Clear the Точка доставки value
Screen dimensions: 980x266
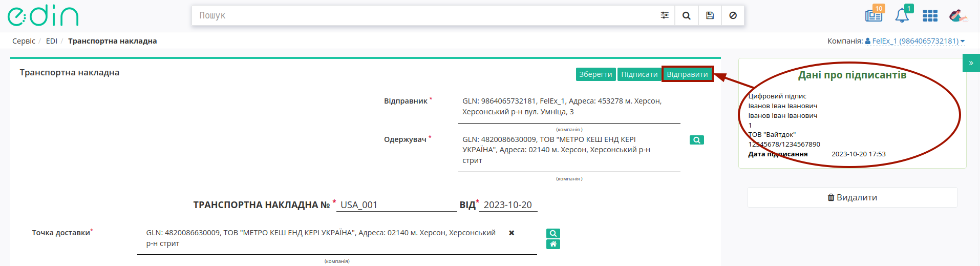click(x=511, y=233)
